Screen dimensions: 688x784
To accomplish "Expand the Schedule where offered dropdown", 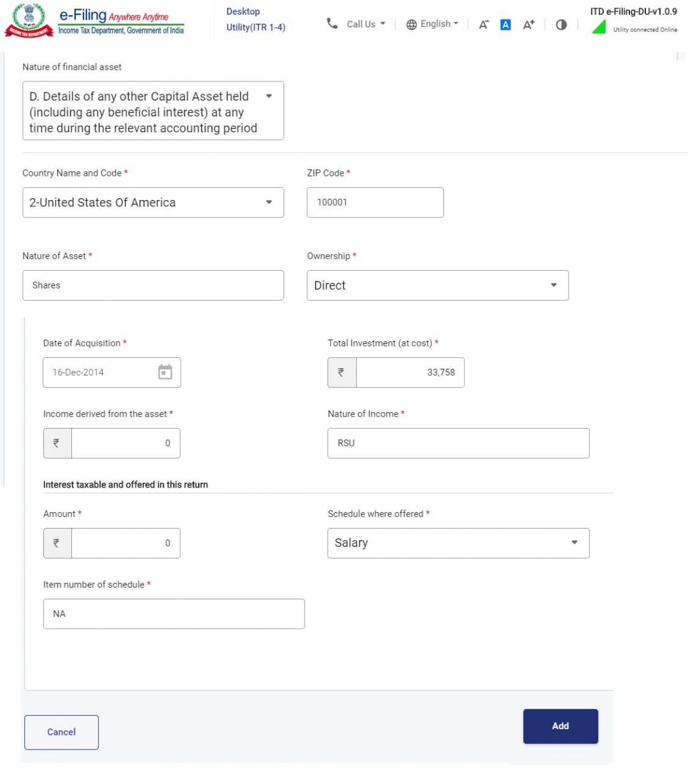I will tap(459, 543).
